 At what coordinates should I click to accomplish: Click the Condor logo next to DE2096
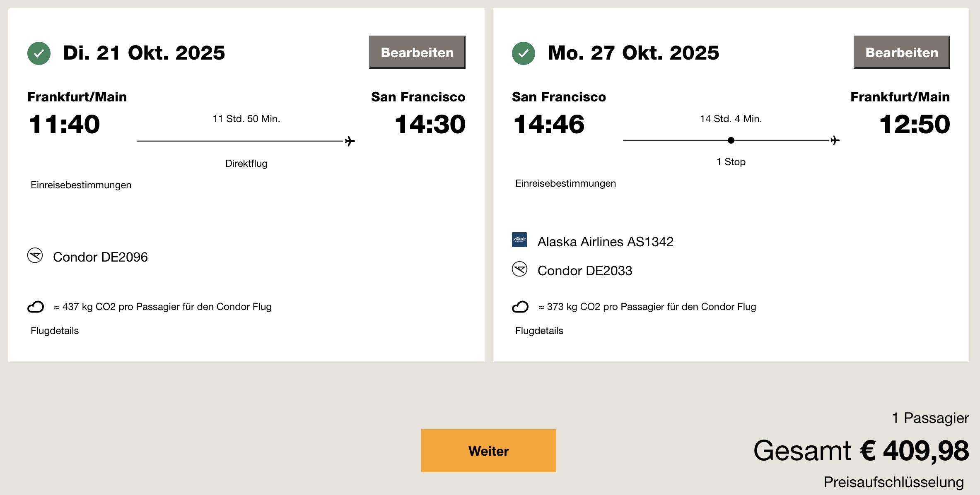click(35, 255)
